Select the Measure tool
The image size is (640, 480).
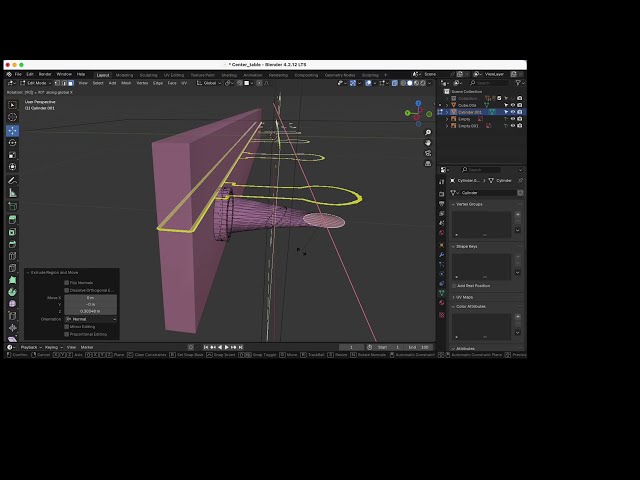12,193
